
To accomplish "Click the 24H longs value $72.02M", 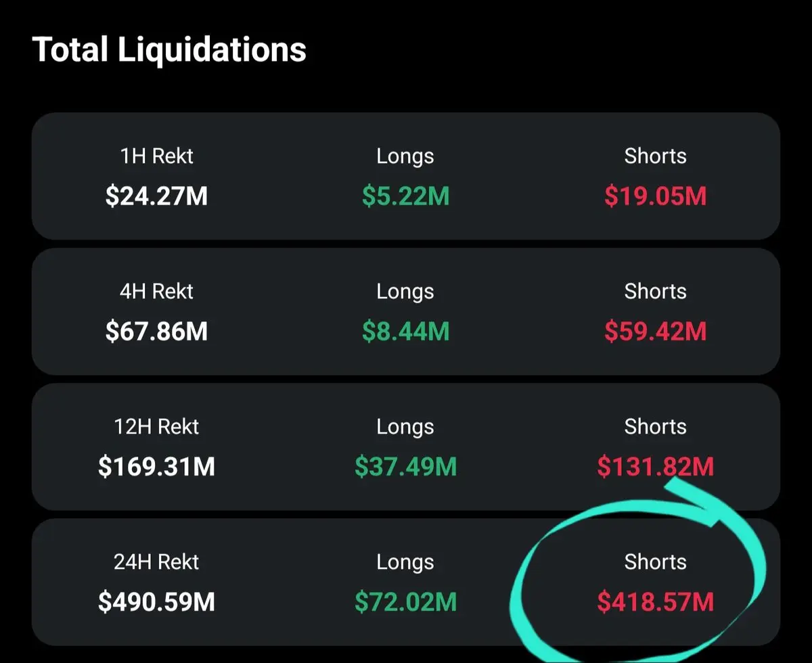I will [x=405, y=602].
